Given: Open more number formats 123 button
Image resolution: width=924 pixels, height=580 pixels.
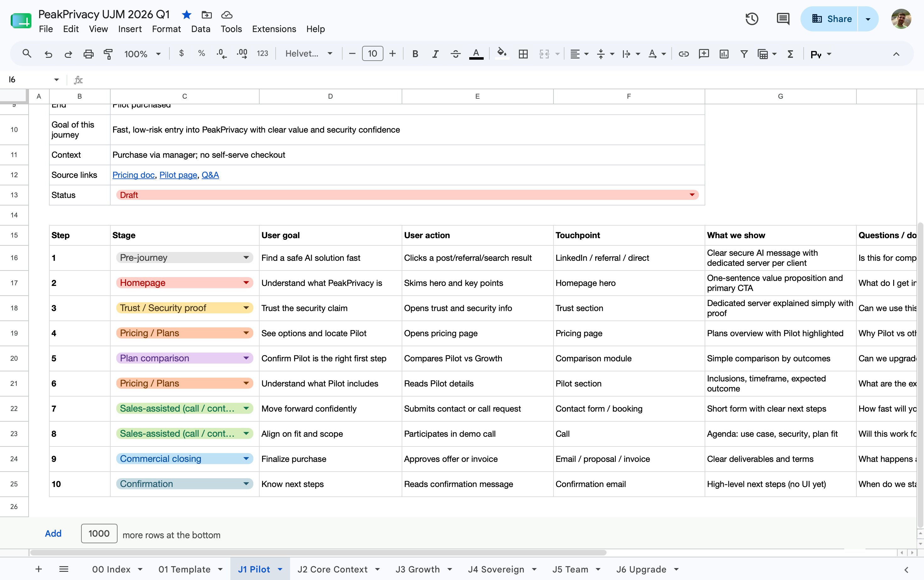Looking at the screenshot, I should pyautogui.click(x=262, y=54).
